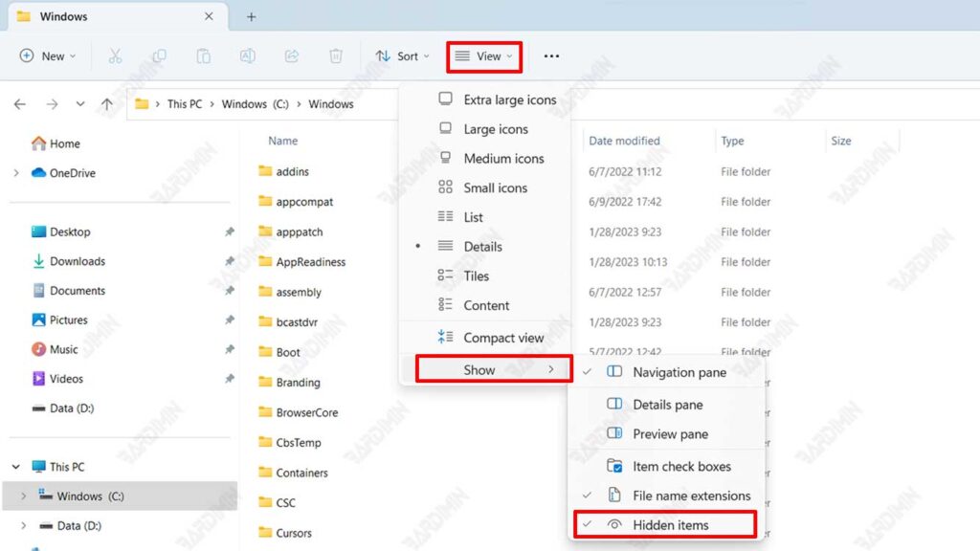The image size is (980, 551).
Task: Enable Item check boxes
Action: click(666, 467)
